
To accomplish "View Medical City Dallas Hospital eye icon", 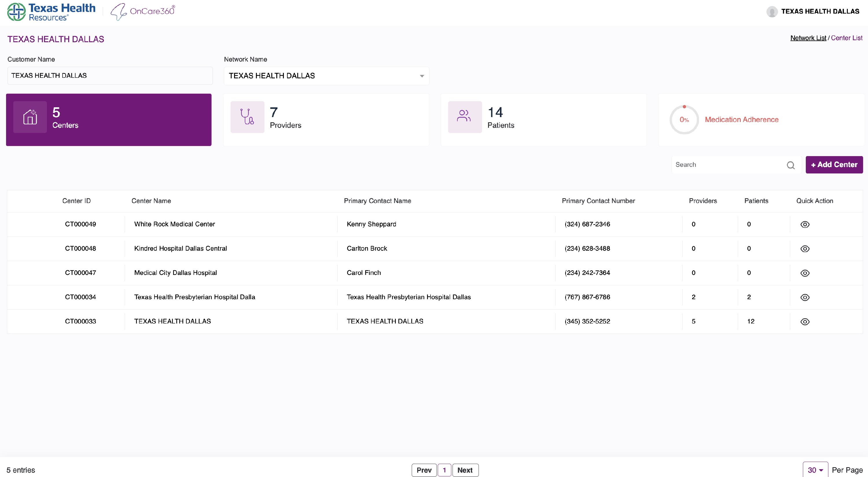I will [x=805, y=273].
